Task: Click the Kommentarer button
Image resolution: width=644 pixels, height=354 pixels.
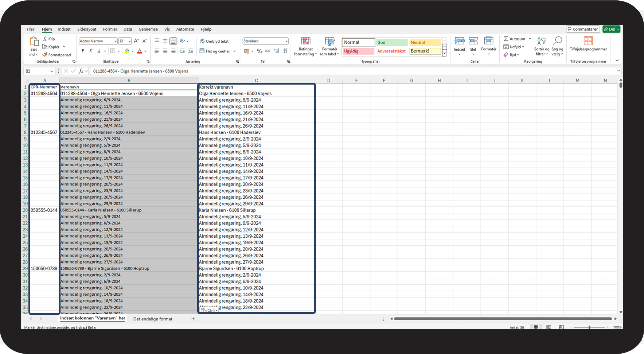Action: [582, 29]
